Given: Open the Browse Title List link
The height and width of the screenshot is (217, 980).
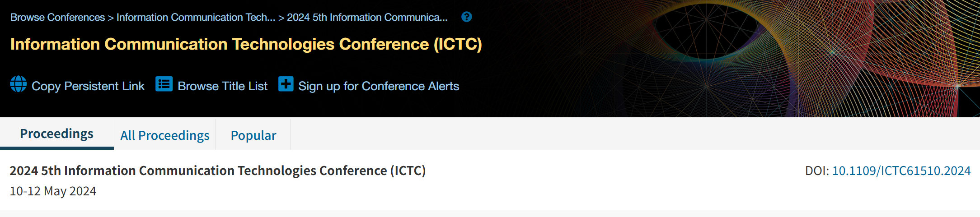Looking at the screenshot, I should [x=222, y=86].
